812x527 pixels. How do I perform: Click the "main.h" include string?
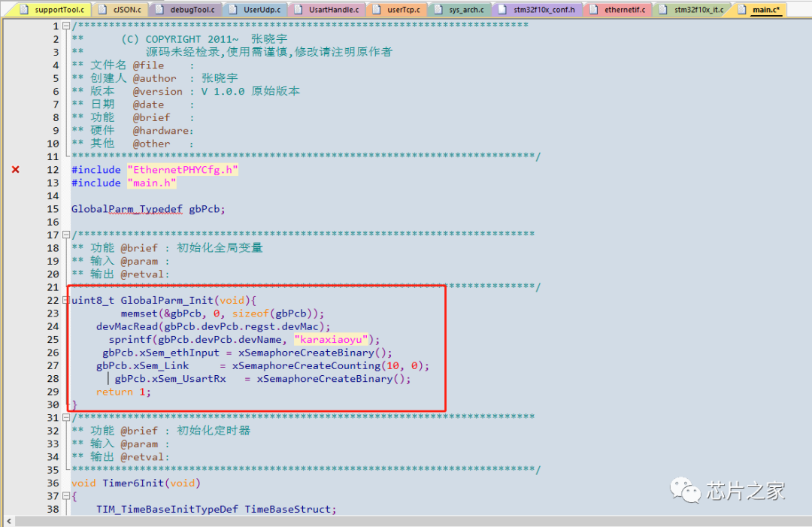point(152,183)
